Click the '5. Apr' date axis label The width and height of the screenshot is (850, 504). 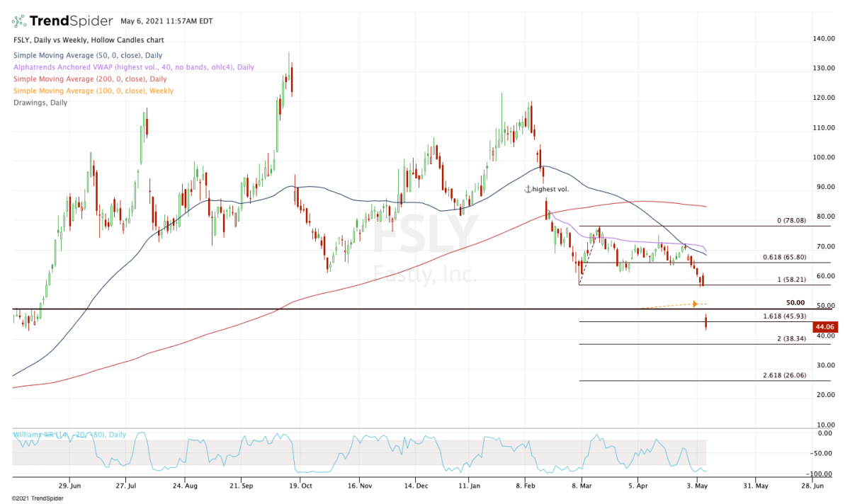[640, 486]
